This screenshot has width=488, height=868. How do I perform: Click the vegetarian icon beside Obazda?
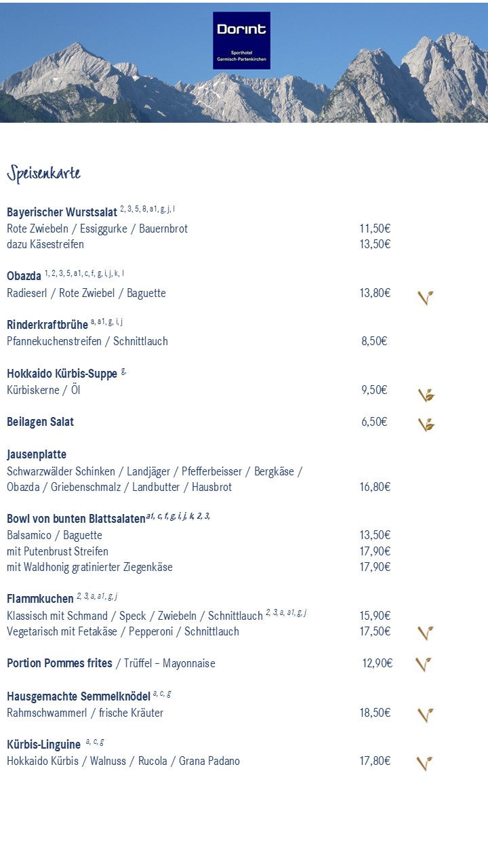[x=425, y=297]
